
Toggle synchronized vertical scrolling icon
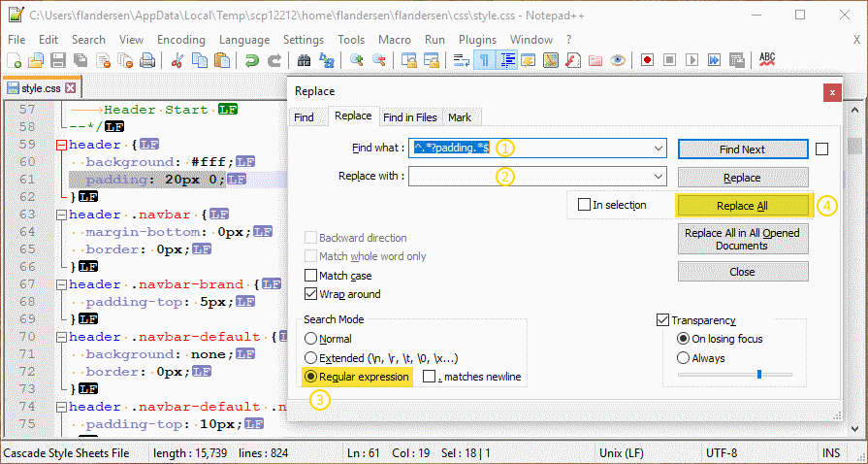pos(408,60)
